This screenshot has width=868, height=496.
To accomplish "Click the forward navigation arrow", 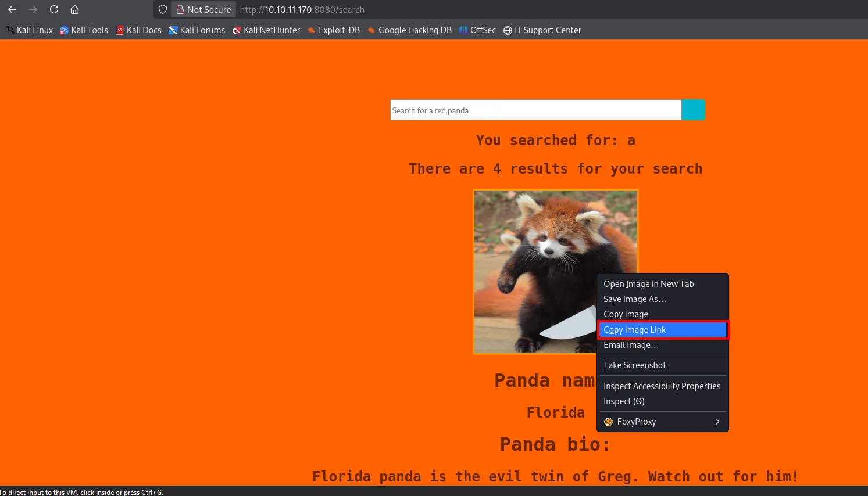I will pos(33,9).
